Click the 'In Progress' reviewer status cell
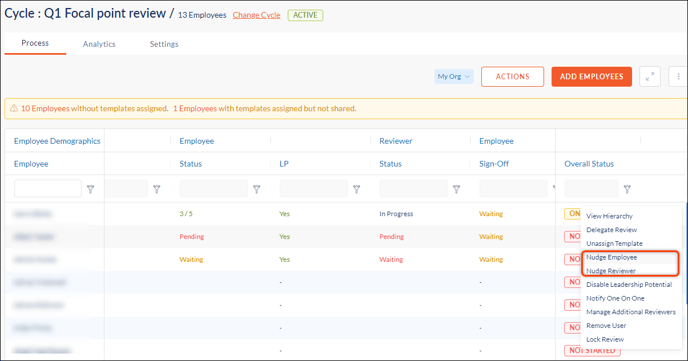688x361 pixels. [396, 214]
